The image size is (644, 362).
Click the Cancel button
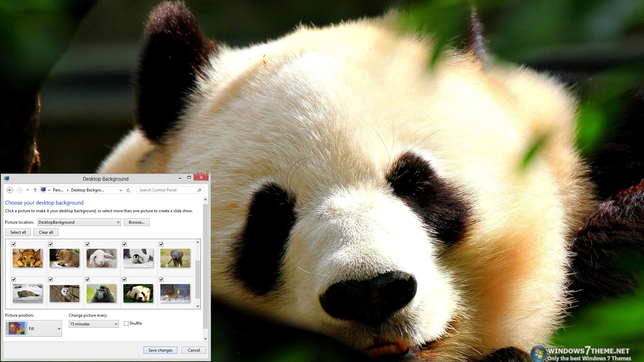coord(194,350)
